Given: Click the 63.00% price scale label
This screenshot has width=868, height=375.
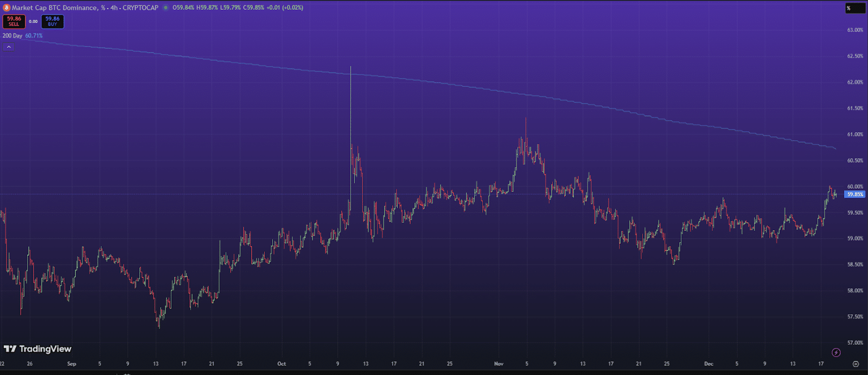Looking at the screenshot, I should 855,30.
